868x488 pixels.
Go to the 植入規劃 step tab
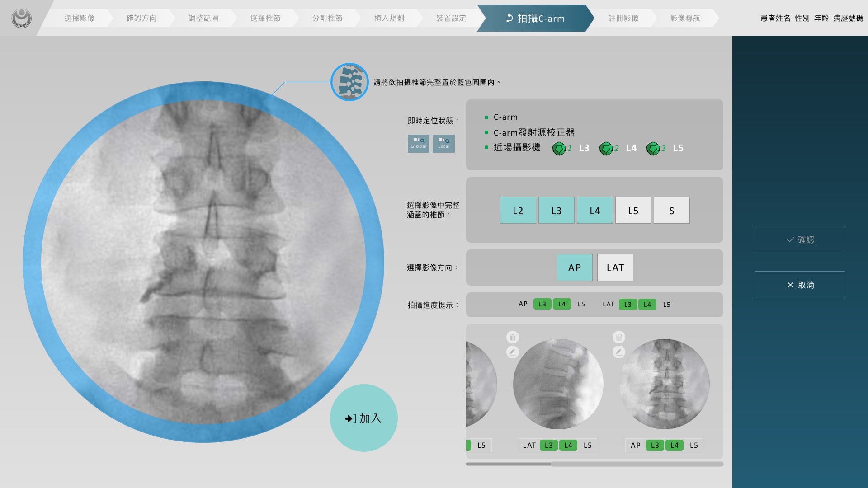coord(389,18)
